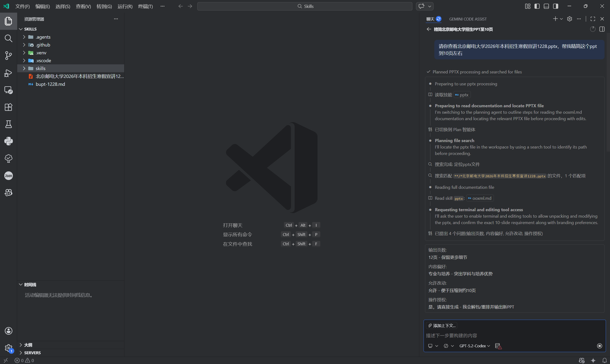Stop the running chat request
This screenshot has height=364, width=610.
(599, 346)
